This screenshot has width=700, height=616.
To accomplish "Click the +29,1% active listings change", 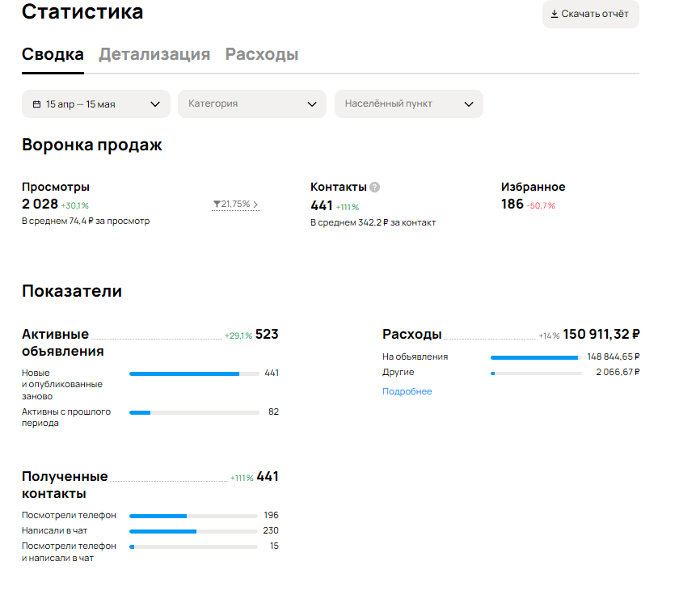I will click(x=238, y=335).
